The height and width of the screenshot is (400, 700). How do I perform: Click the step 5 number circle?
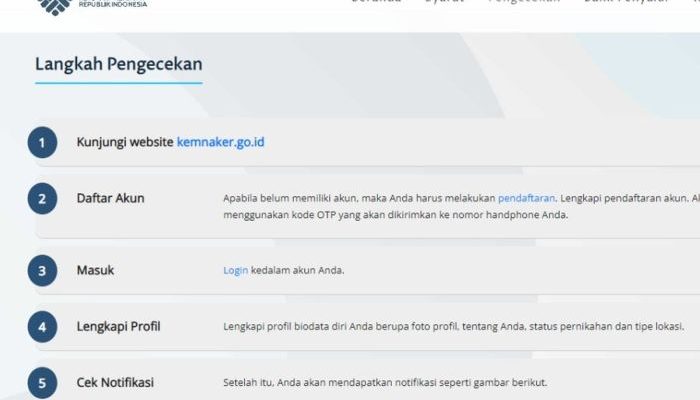tap(42, 383)
